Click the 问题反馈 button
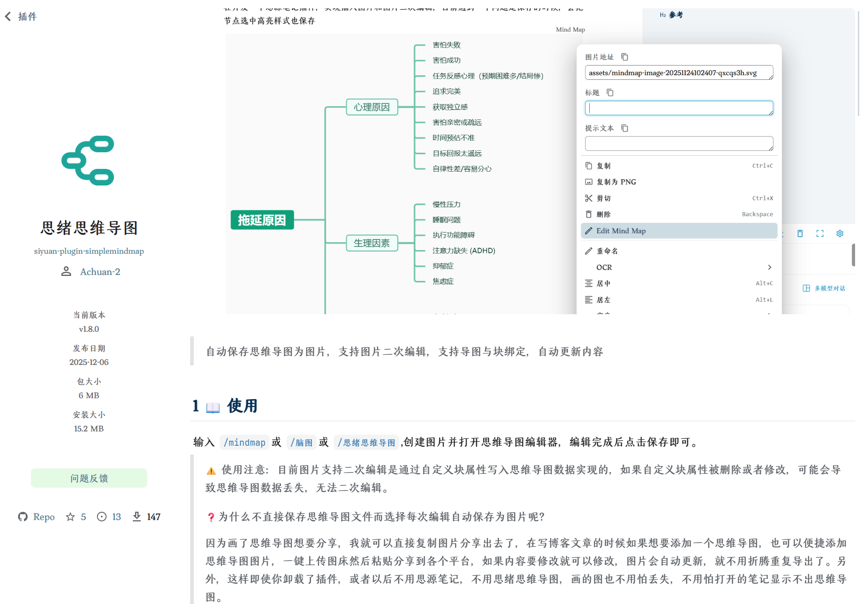This screenshot has height=604, width=868. (89, 478)
